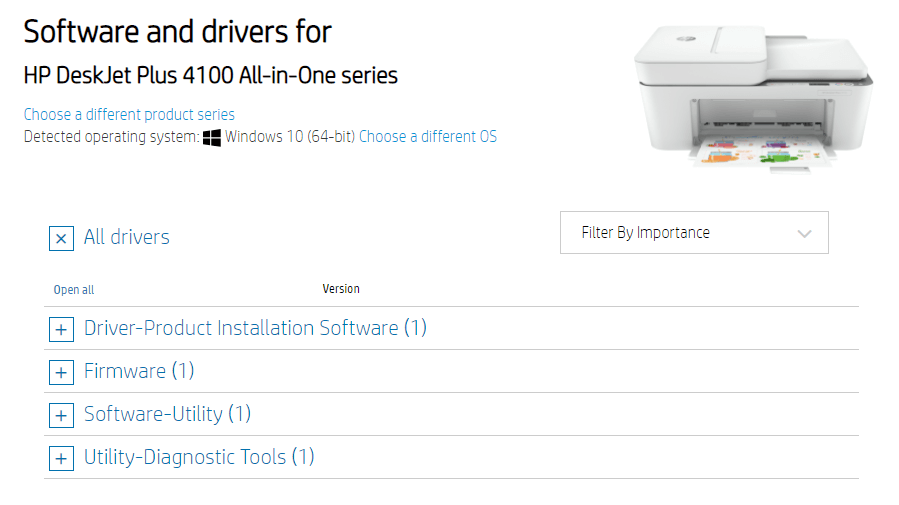The height and width of the screenshot is (505, 899).
Task: Click the plus icon next to Software-Utility
Action: [x=61, y=416]
